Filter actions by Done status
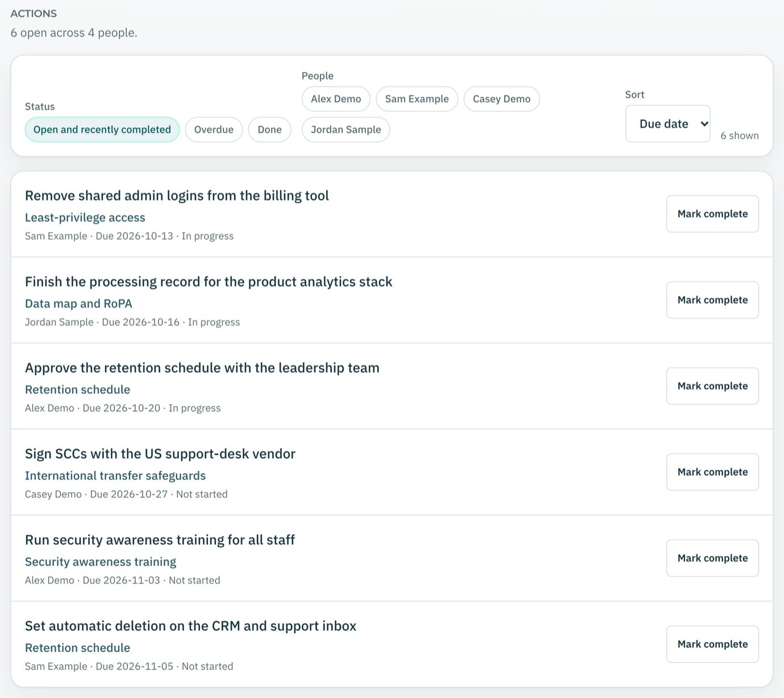The width and height of the screenshot is (784, 698). click(x=270, y=130)
